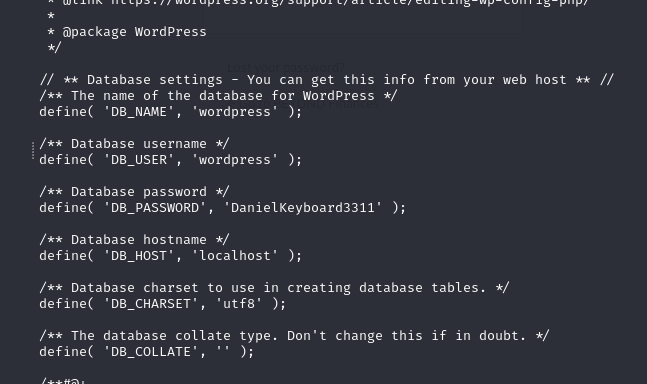Click the faint 'Lost your password?' link
Viewport: 647px width, 384px height.
[286, 67]
